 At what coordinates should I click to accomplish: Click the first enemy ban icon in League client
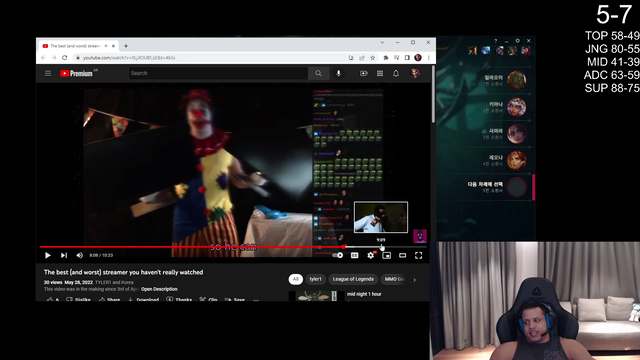point(473,51)
